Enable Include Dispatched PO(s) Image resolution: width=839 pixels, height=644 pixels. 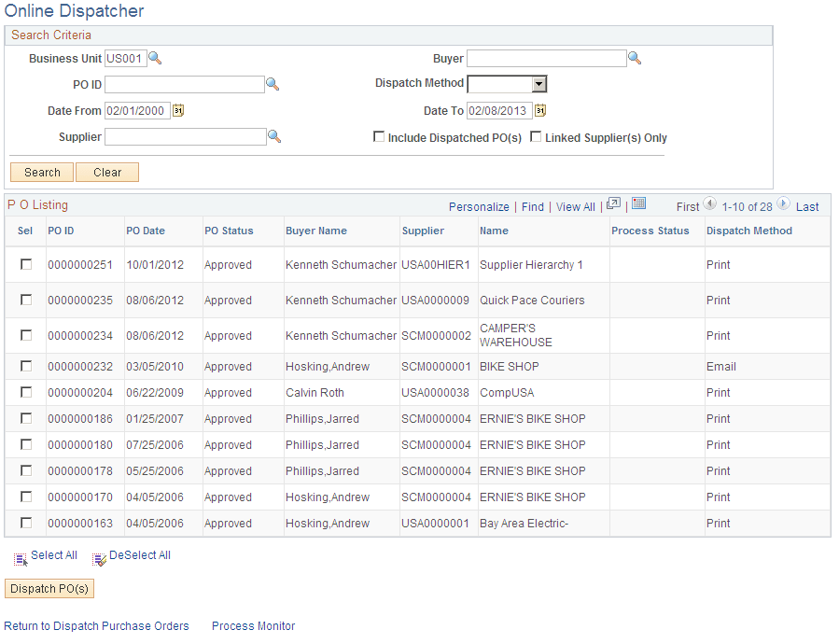click(x=379, y=136)
